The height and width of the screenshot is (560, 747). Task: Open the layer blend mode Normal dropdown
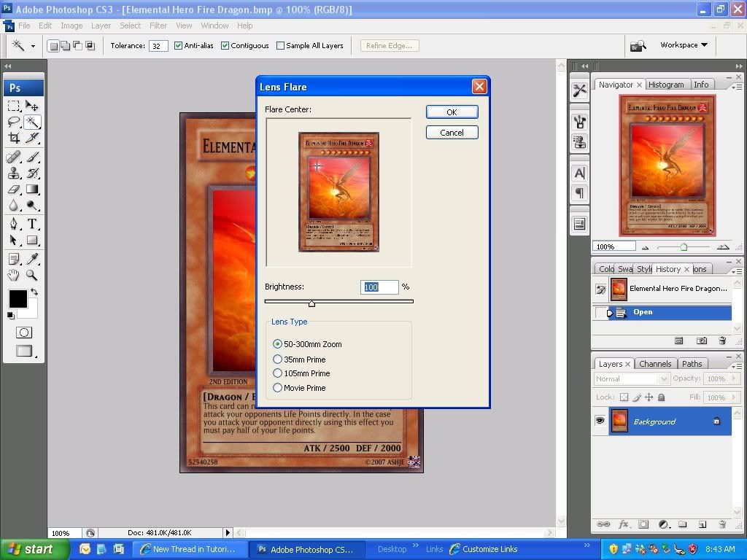tap(632, 379)
